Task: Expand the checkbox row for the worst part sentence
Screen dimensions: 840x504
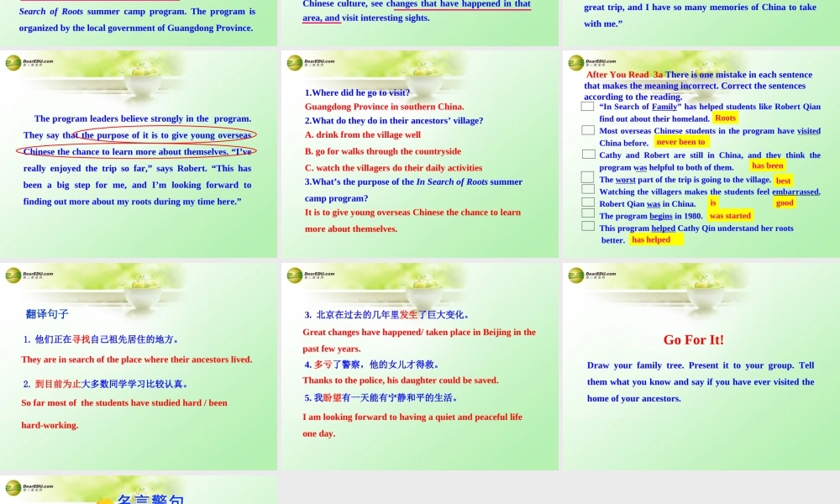Action: (587, 179)
